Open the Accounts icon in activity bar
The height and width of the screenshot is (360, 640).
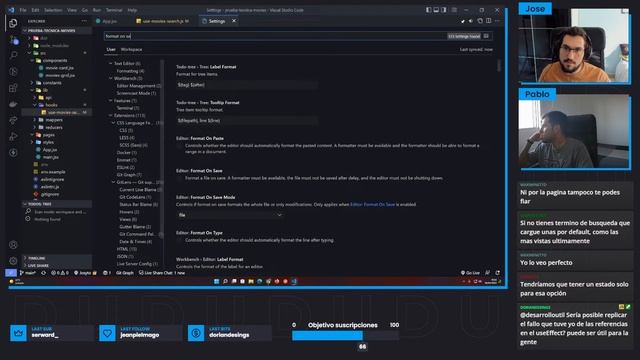13,244
